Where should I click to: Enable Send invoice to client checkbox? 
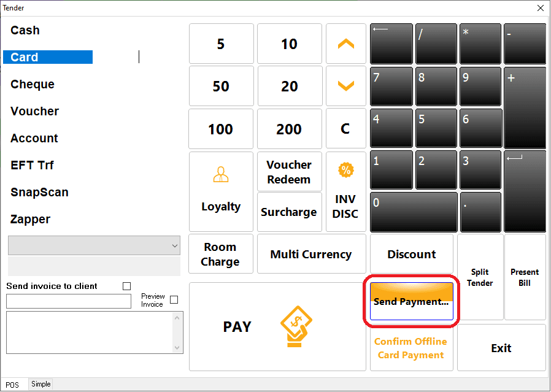[127, 286]
